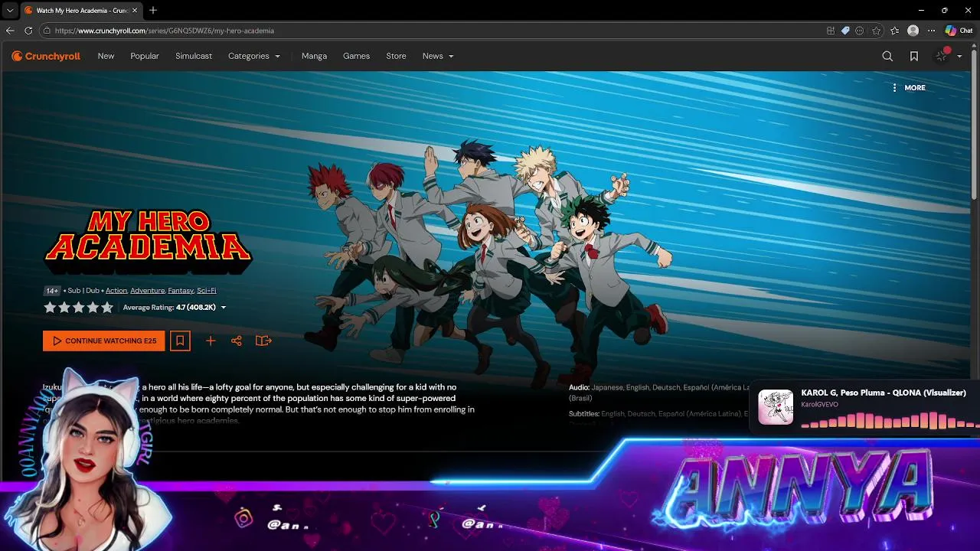Open Store navigation item
980x551 pixels.
tap(396, 56)
